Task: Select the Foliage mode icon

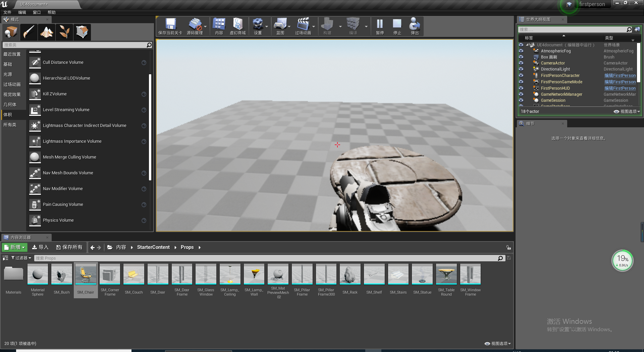Action: pos(64,32)
